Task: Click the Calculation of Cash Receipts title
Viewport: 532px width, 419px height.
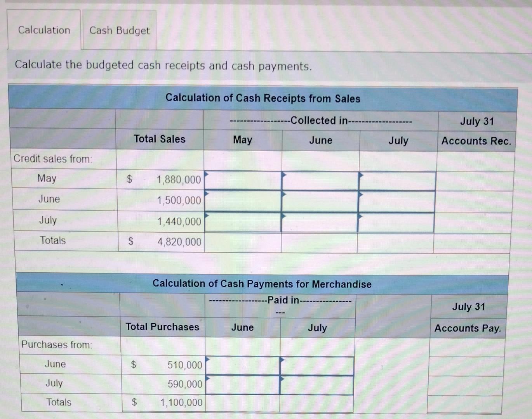Action: (x=263, y=98)
